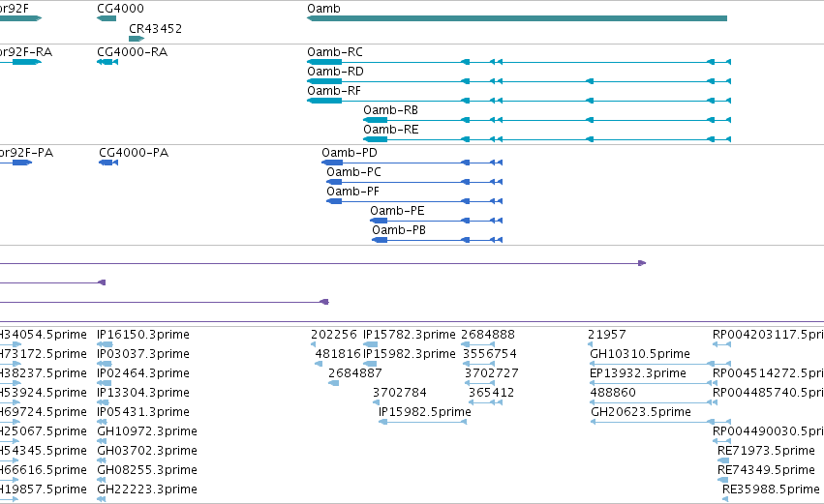Click feature label 3702784

click(x=400, y=393)
